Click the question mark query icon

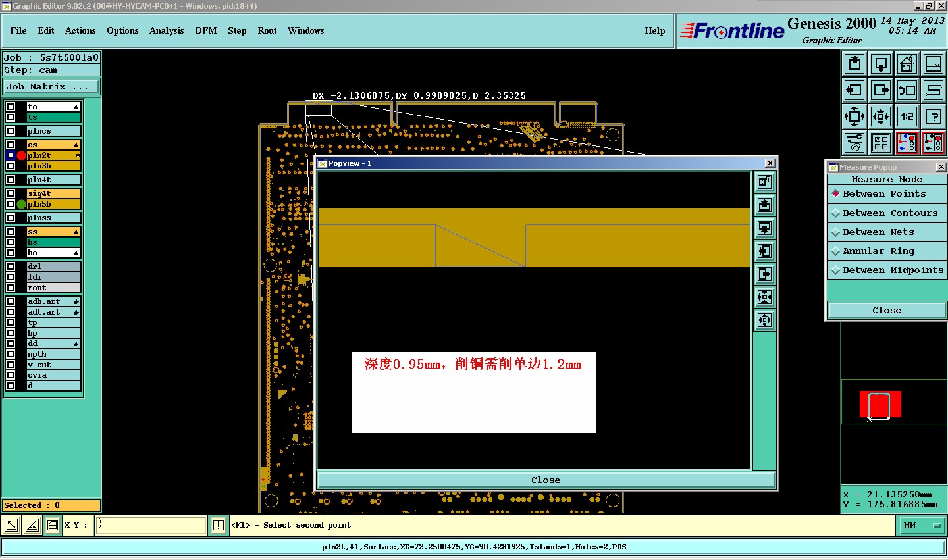point(934,116)
